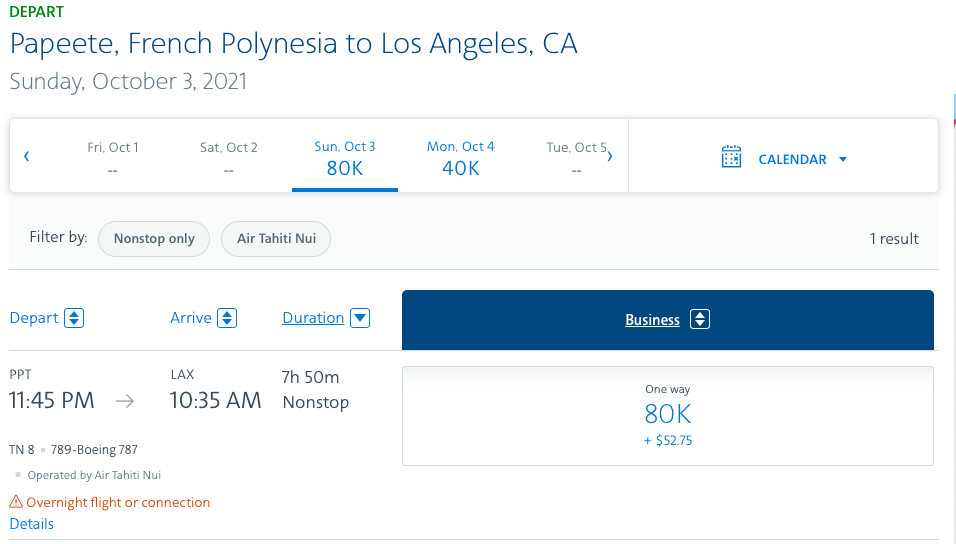Viewport: 956px width, 544px height.
Task: Select the Sun, Oct 3 80K tab
Action: coord(345,158)
